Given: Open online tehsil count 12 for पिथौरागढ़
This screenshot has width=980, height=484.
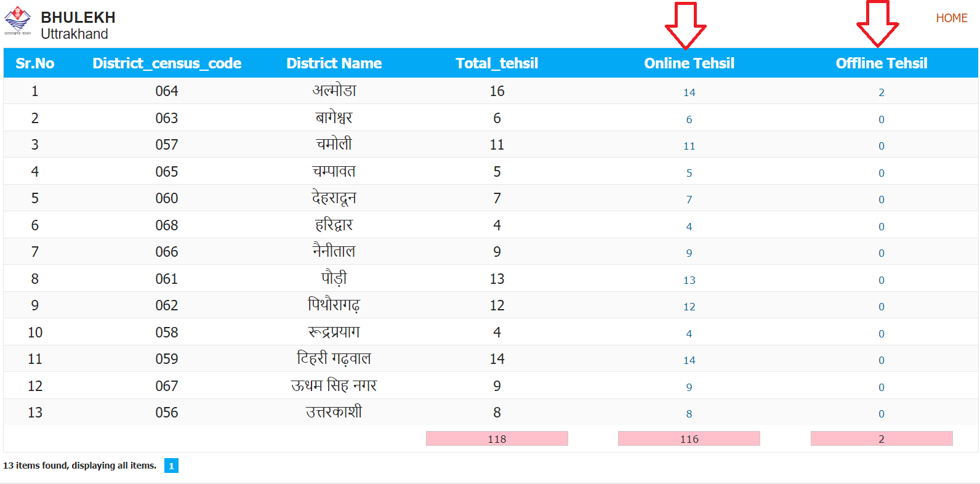Looking at the screenshot, I should coord(689,307).
